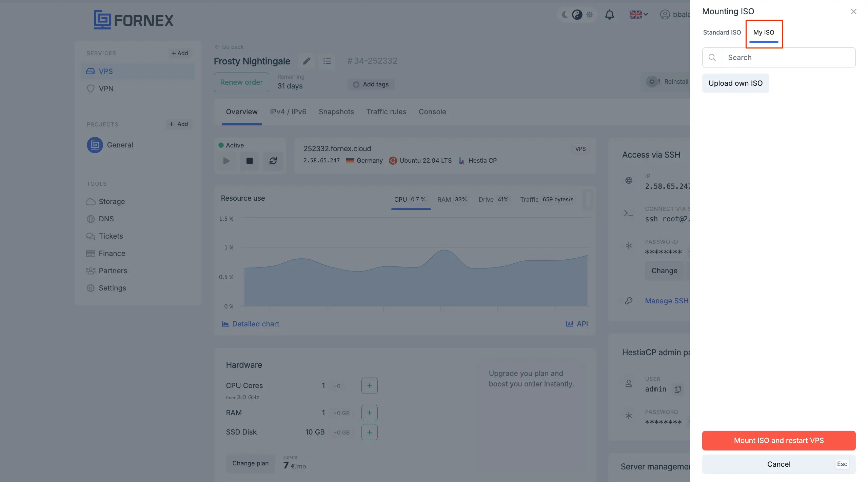Edit the server name pencil icon
Viewport: 868px width, 482px height.
coord(307,61)
